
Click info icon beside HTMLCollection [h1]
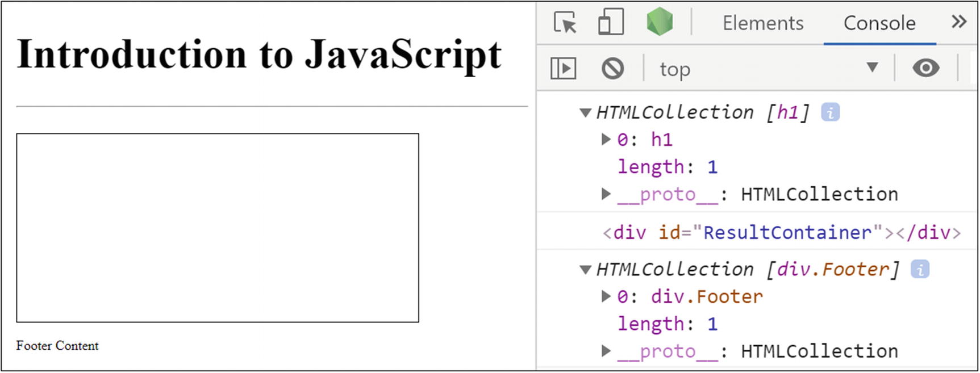[x=830, y=112]
